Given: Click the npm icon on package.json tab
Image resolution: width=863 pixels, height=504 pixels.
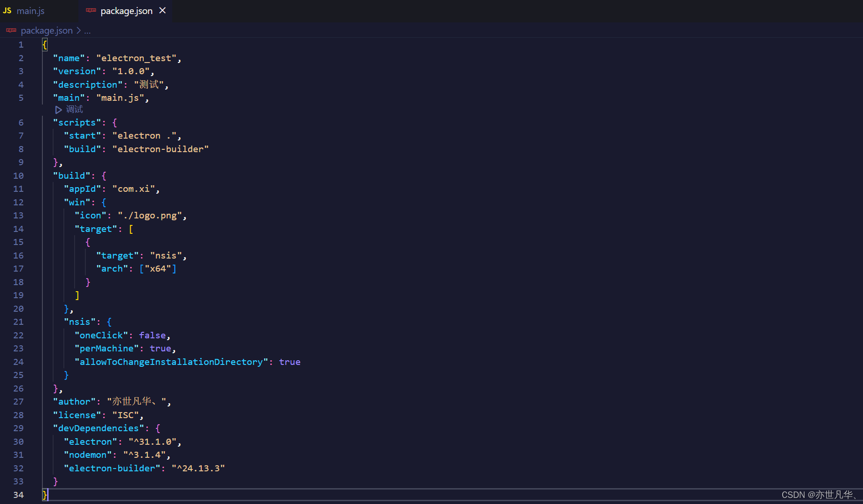Looking at the screenshot, I should tap(91, 10).
